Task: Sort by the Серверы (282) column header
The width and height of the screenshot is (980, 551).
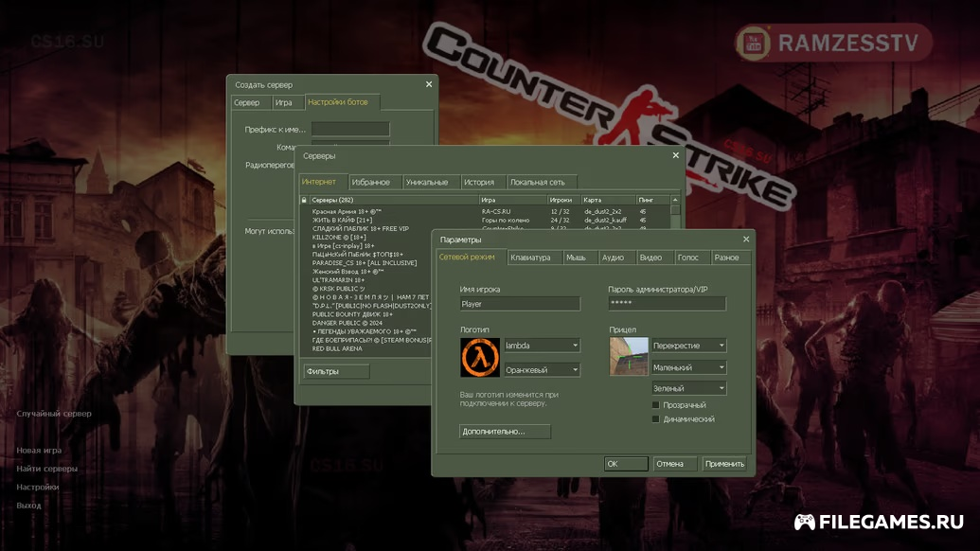Action: coord(394,200)
